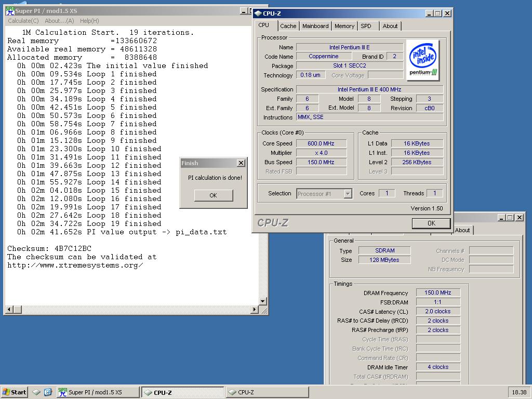This screenshot has height=399, width=532.
Task: Click the Revision value cB0
Action: [430, 108]
